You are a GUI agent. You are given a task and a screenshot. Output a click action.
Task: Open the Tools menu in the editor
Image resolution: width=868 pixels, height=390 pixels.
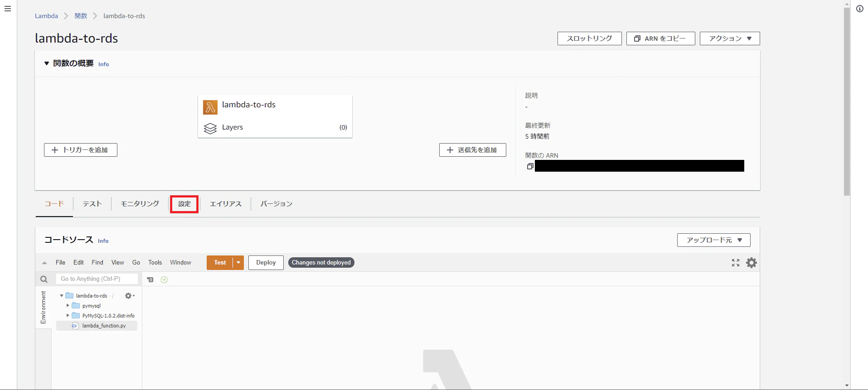[x=155, y=263]
